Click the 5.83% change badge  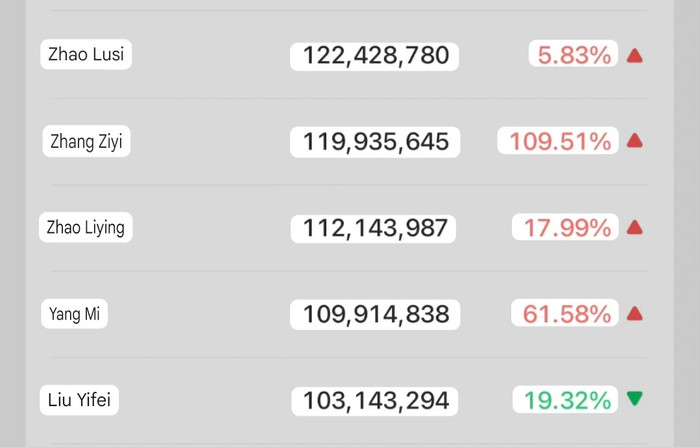574,56
